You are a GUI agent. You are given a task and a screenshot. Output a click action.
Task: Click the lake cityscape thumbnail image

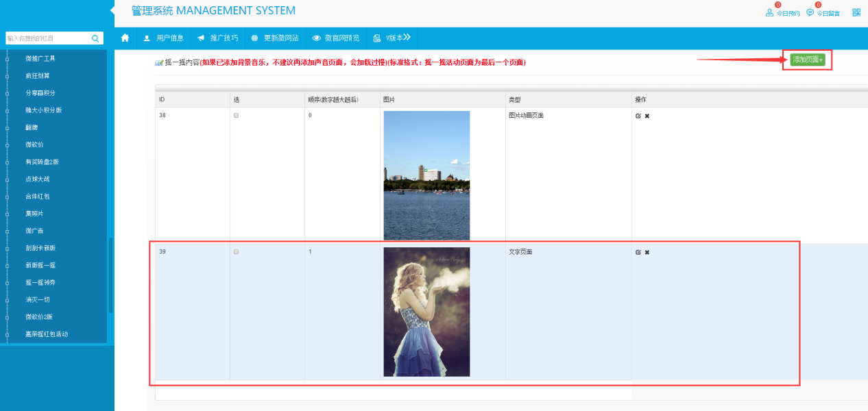tap(426, 175)
